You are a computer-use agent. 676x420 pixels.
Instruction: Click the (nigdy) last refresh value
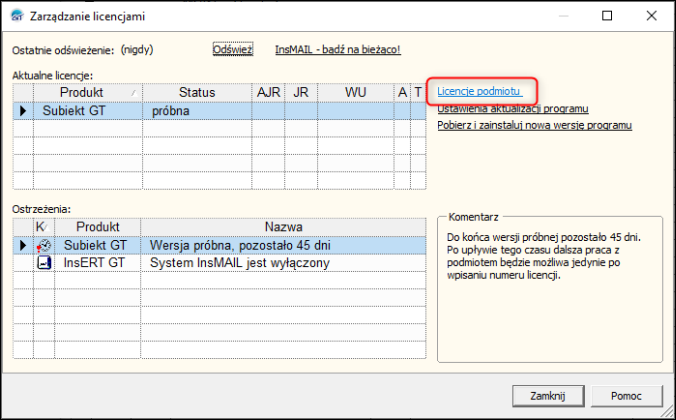(137, 50)
